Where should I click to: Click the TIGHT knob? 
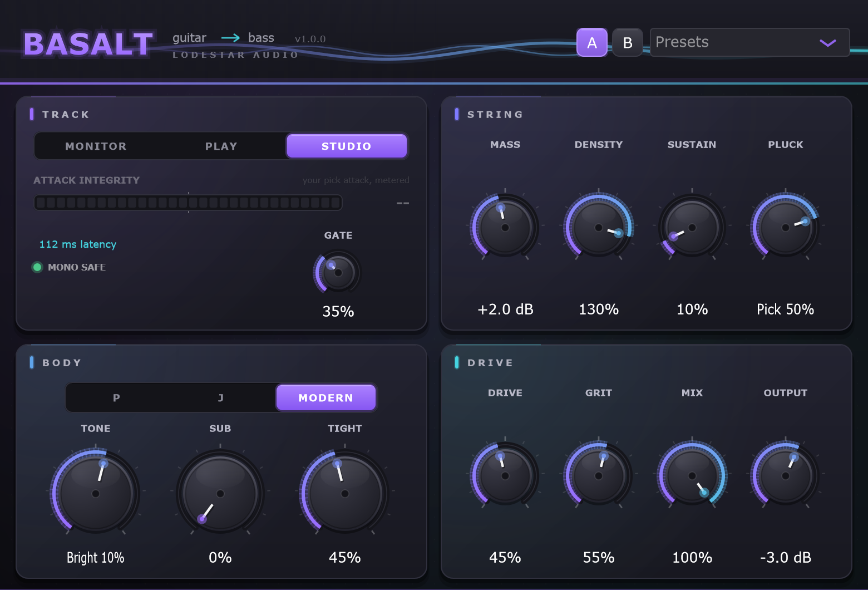click(345, 493)
